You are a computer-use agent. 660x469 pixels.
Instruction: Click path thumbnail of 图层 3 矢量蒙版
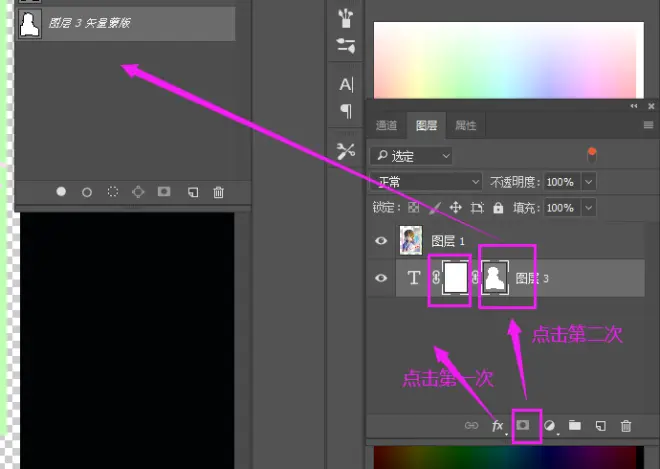coord(30,24)
